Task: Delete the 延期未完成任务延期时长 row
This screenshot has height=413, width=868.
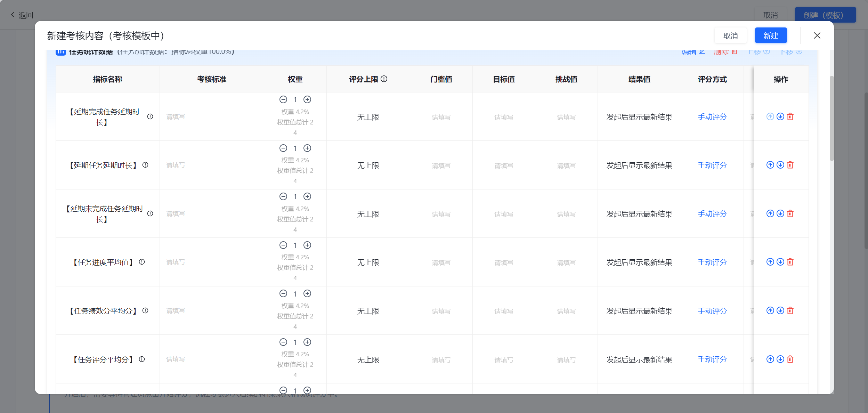Action: (x=790, y=214)
